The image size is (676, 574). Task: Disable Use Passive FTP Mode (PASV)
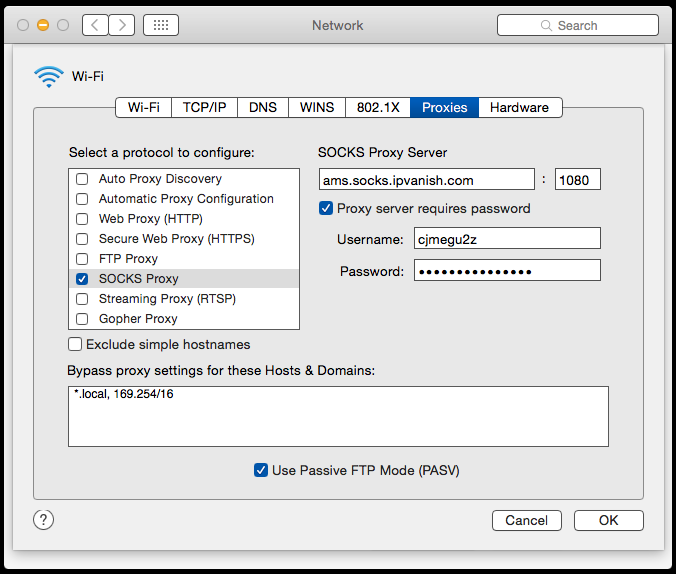[x=261, y=470]
